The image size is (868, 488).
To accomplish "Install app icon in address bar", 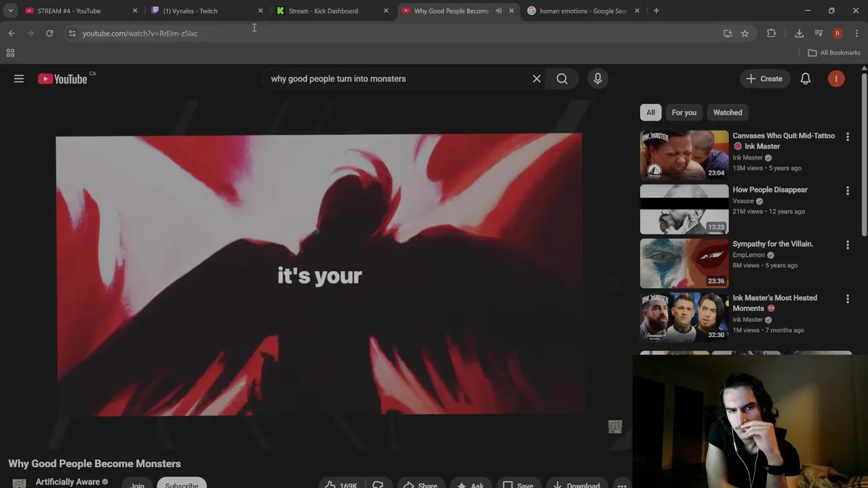I will tap(728, 33).
